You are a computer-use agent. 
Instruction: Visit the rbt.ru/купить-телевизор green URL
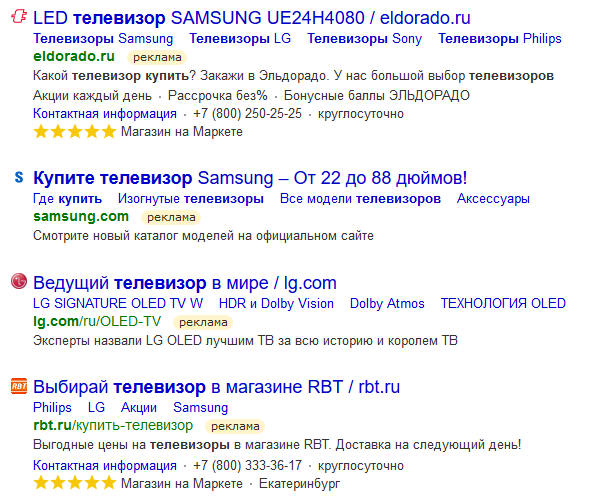pos(113,426)
